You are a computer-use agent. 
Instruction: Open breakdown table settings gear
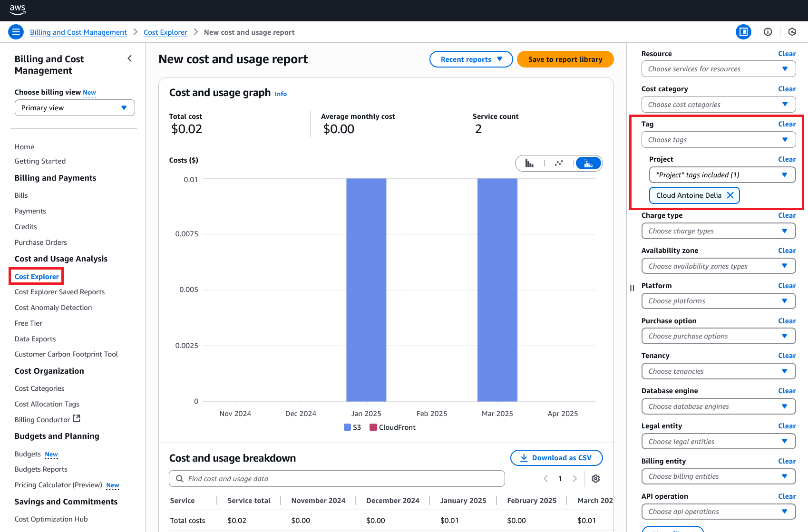pyautogui.click(x=595, y=479)
